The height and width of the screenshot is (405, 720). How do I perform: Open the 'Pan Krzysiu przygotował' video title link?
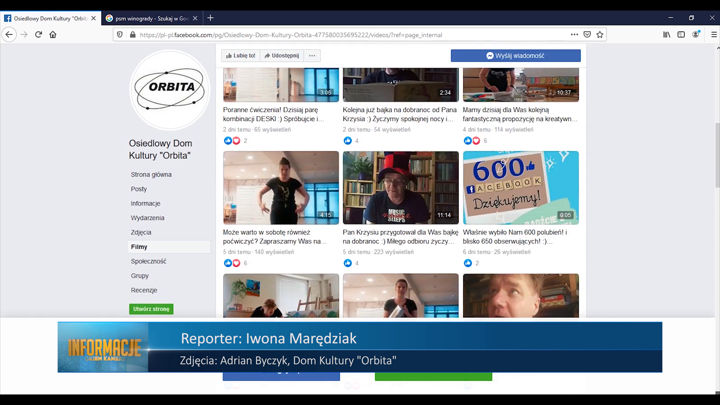pos(400,231)
